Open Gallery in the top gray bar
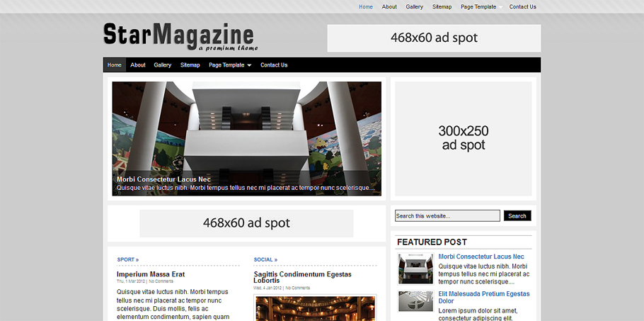 click(x=415, y=6)
